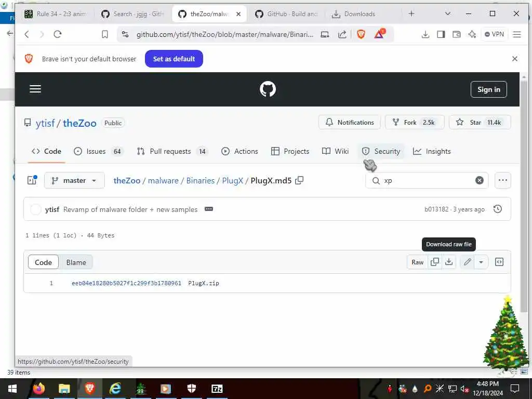Reload the page with the refresh icon
532x399 pixels.
tap(57, 34)
